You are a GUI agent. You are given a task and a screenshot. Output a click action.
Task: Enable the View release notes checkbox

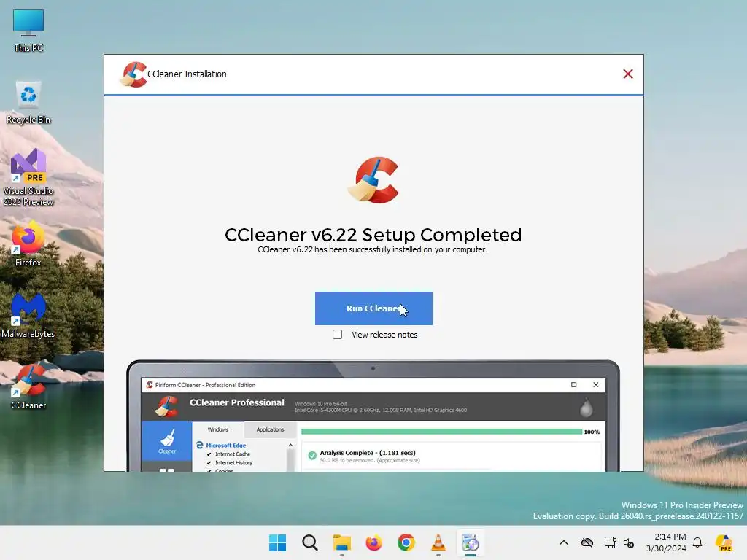[337, 335]
